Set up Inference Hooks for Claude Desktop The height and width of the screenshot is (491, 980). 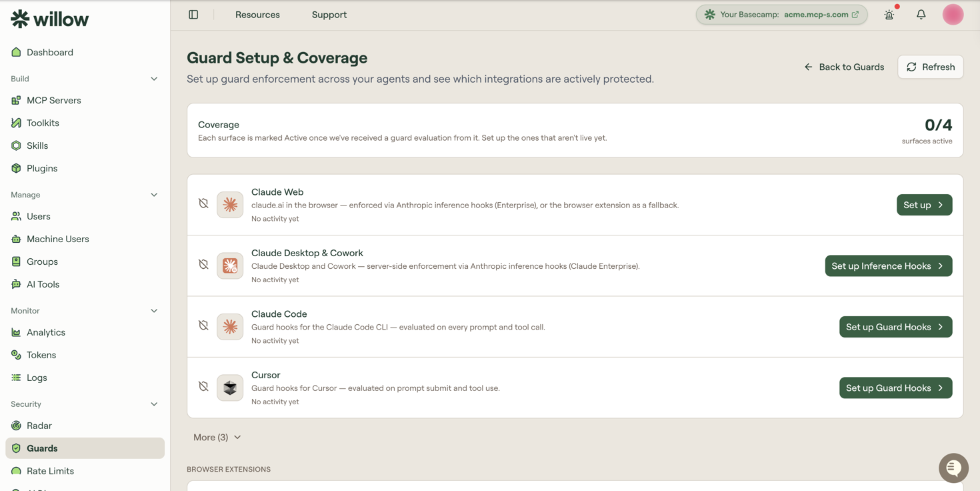(x=888, y=266)
